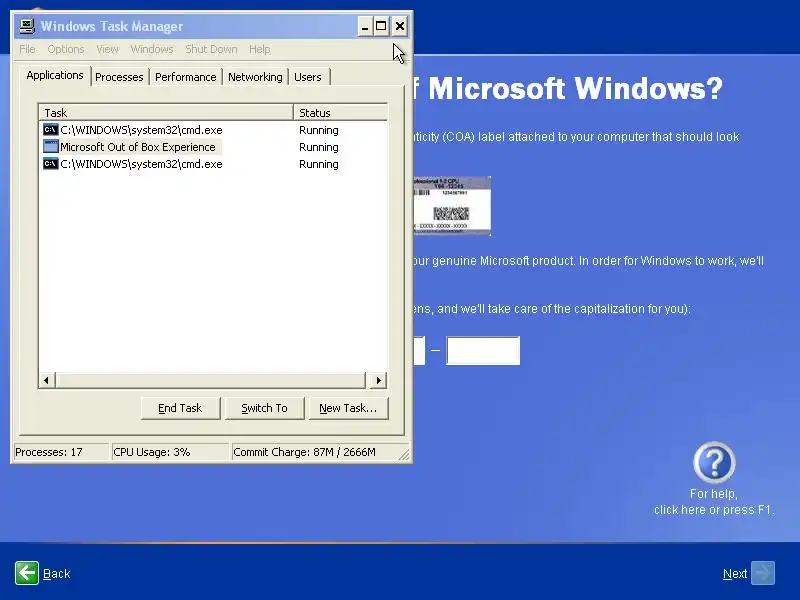Open the Windows menu
Image resolution: width=800 pixels, height=600 pixels.
[152, 49]
